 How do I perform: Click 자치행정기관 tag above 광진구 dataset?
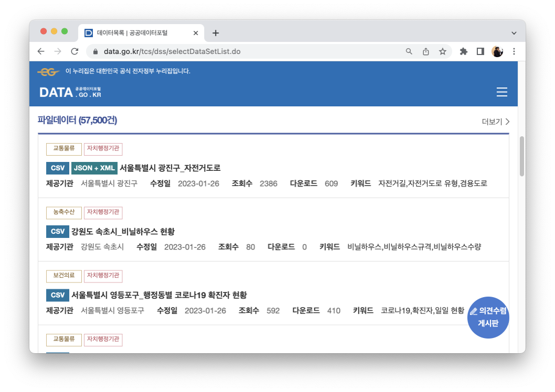coord(103,148)
